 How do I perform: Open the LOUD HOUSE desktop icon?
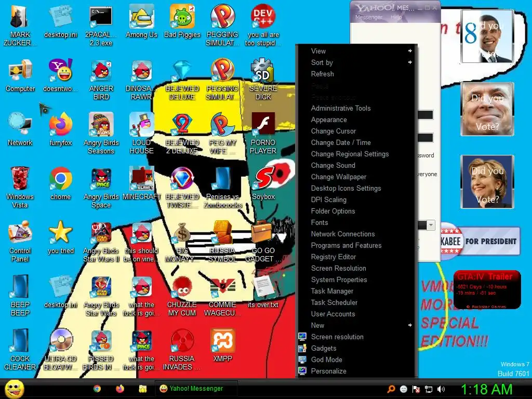click(141, 132)
